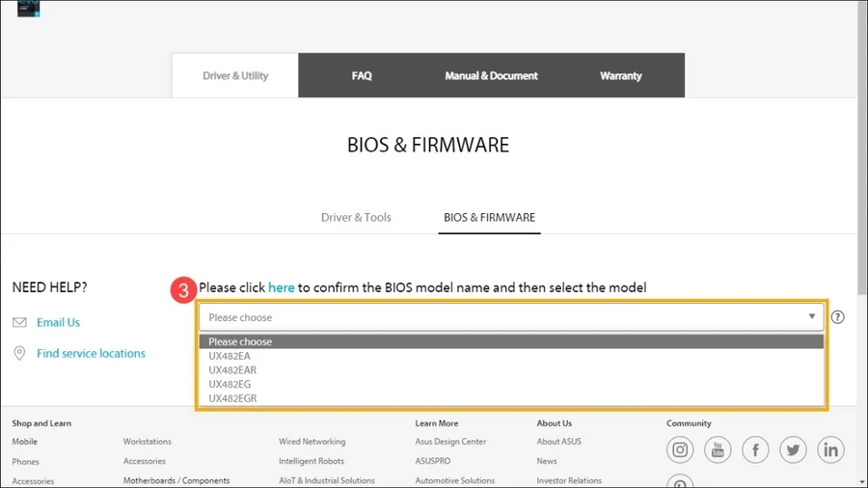868x488 pixels.
Task: Open the LinkedIn community icon
Action: 830,449
